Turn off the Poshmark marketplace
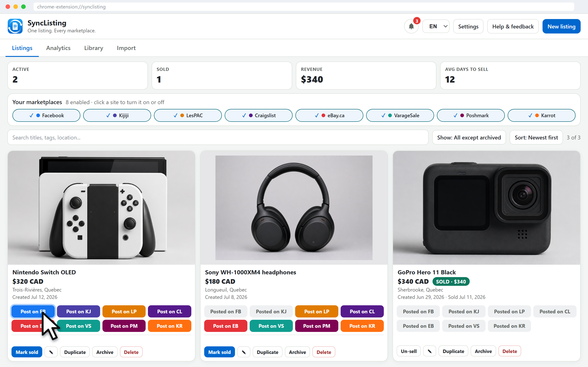This screenshot has height=367, width=588. (x=471, y=115)
